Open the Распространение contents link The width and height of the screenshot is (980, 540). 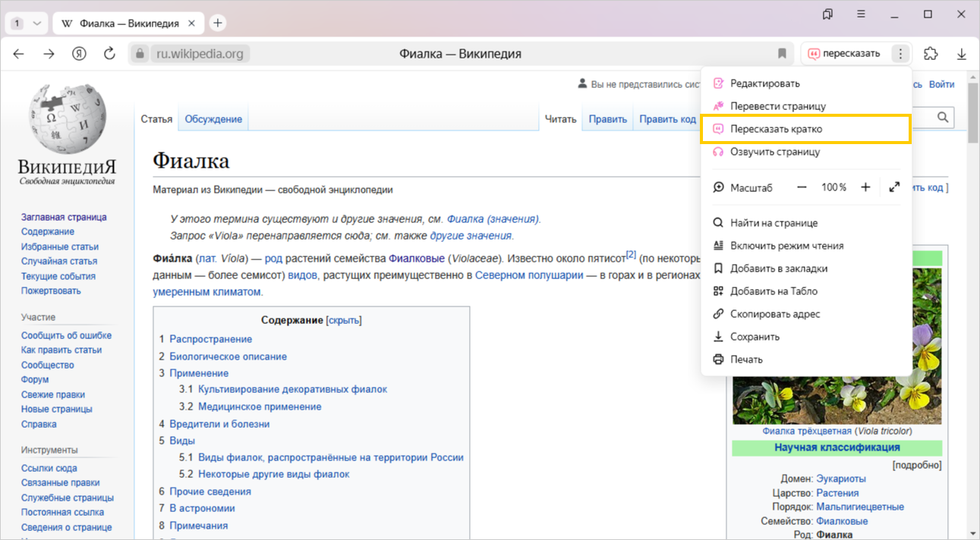point(210,339)
